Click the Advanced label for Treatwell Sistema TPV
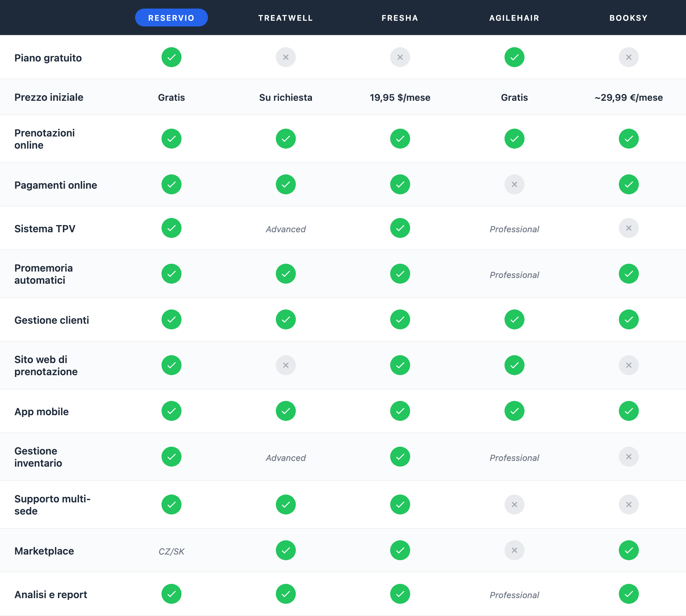 click(x=285, y=229)
